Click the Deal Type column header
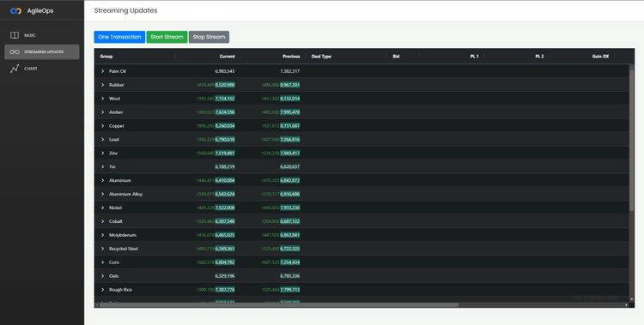This screenshot has width=644, height=325. [x=322, y=57]
